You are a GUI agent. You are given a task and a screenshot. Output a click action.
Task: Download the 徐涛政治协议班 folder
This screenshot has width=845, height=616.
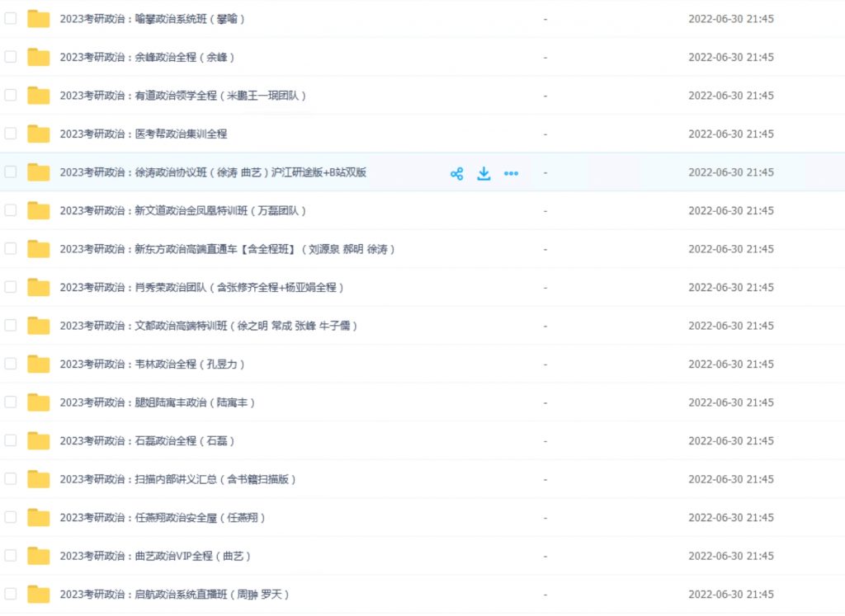tap(484, 173)
